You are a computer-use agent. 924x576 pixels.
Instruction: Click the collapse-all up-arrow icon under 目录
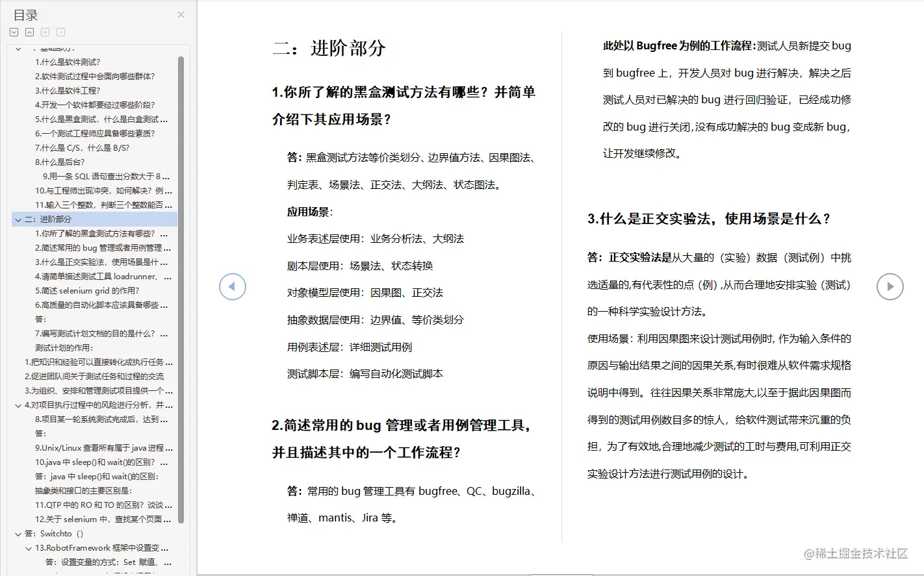click(x=29, y=31)
